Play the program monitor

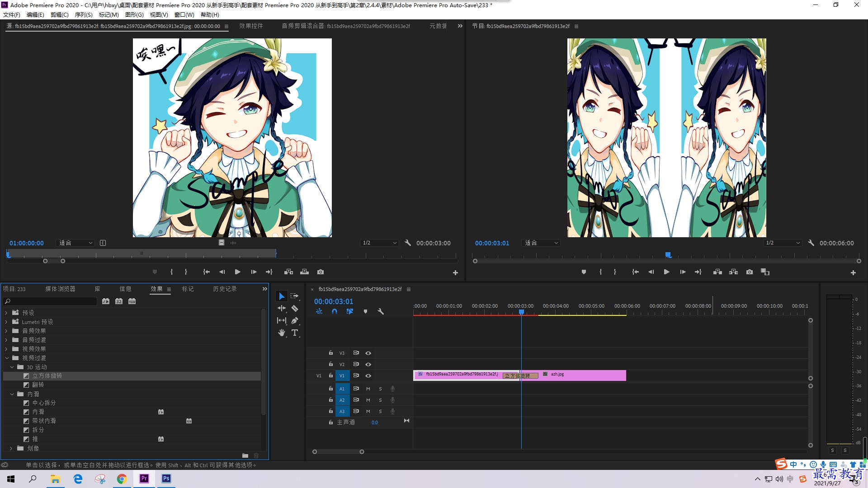click(x=666, y=272)
